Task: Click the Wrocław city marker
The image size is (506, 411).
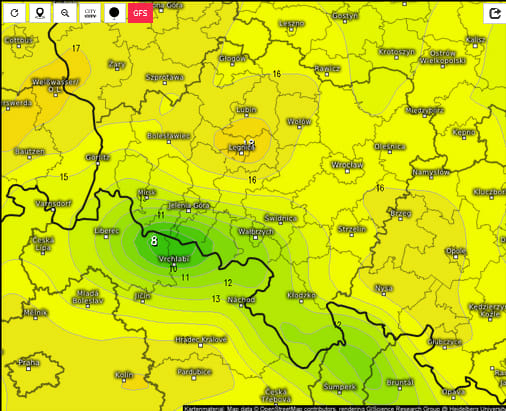Action: click(x=347, y=171)
